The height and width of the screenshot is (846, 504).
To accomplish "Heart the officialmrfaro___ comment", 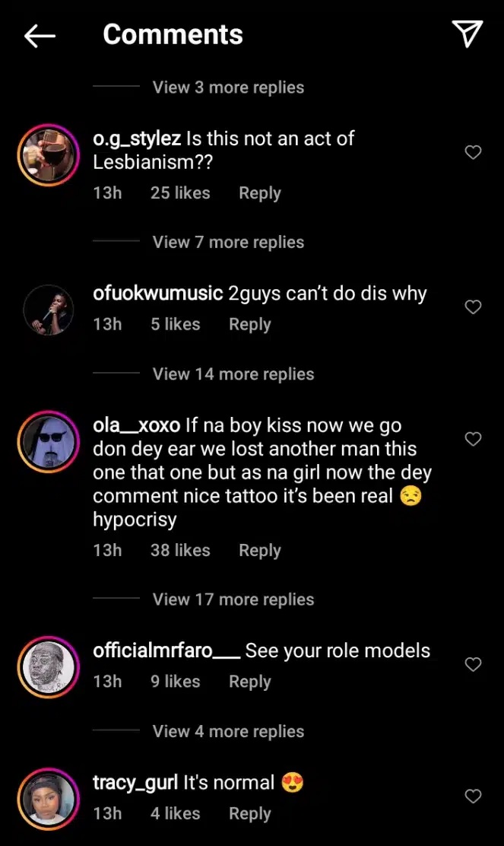I will click(473, 665).
